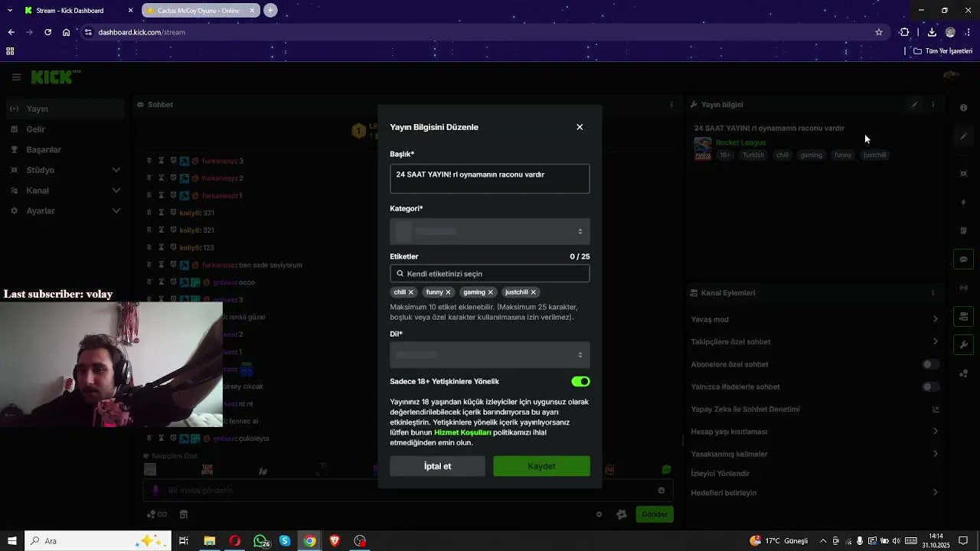Click info icon in right widget bar

tap(963, 108)
